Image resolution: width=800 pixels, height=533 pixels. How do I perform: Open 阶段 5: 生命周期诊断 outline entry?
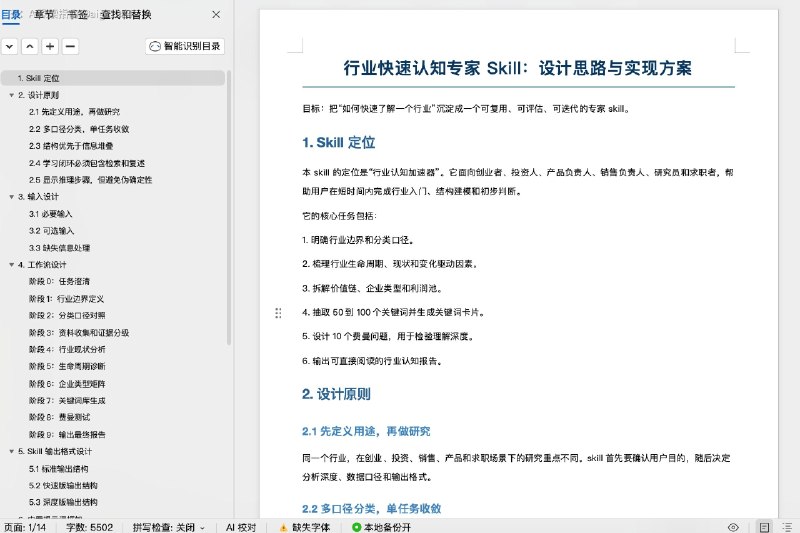(x=67, y=366)
